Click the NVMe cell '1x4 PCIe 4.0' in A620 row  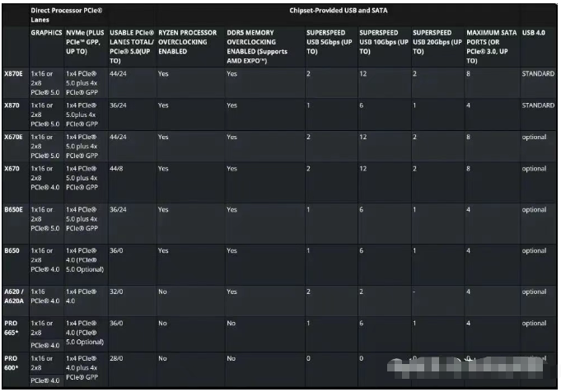82,296
